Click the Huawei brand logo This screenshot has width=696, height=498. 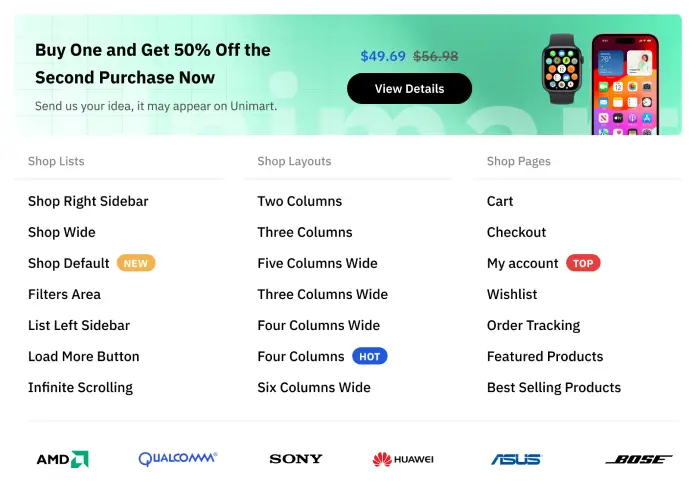tap(403, 459)
